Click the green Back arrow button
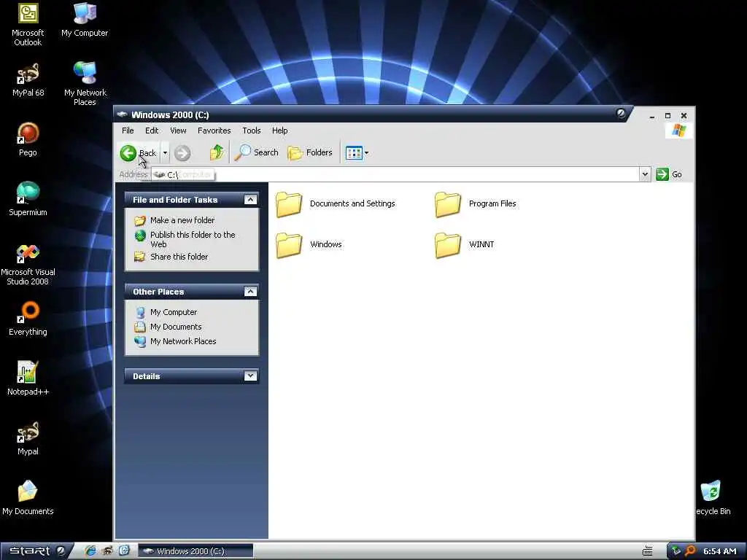The height and width of the screenshot is (560, 747). pyautogui.click(x=128, y=153)
